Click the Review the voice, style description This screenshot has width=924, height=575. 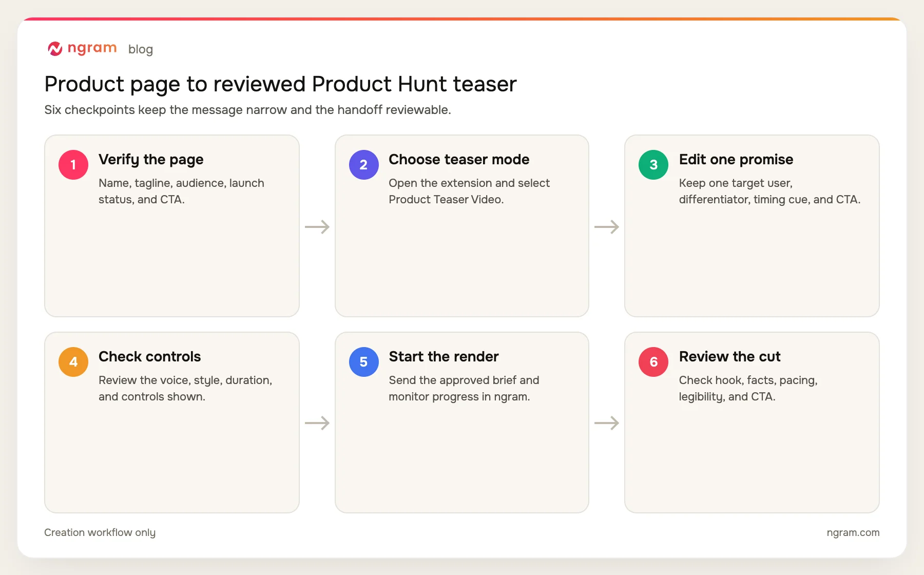click(x=185, y=389)
